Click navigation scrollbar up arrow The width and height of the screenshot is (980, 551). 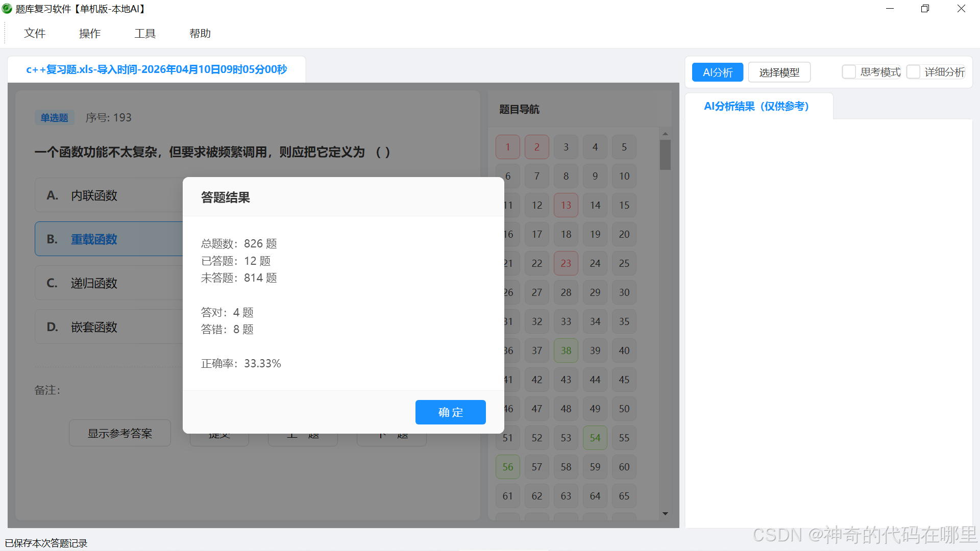click(x=665, y=134)
